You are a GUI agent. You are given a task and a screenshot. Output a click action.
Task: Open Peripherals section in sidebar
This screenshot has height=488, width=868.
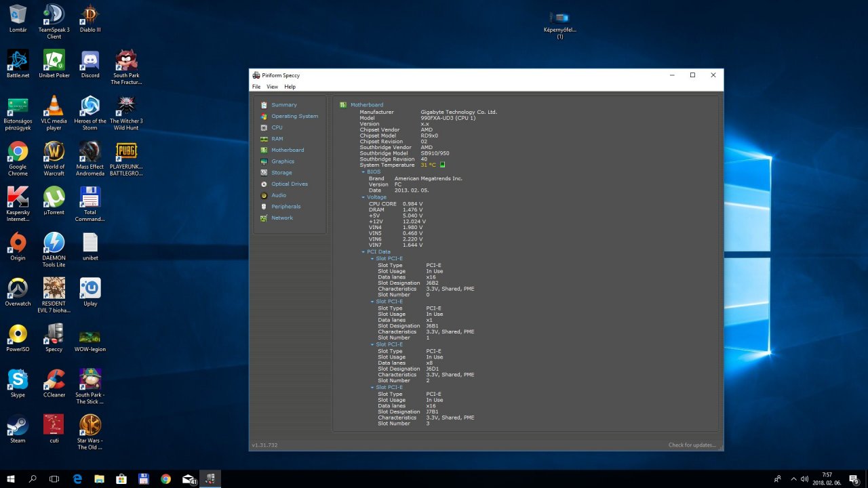[285, 207]
